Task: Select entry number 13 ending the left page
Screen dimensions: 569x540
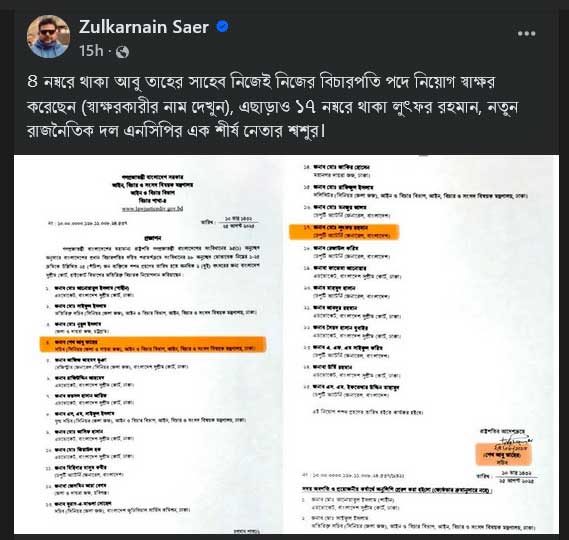Action: (118, 507)
